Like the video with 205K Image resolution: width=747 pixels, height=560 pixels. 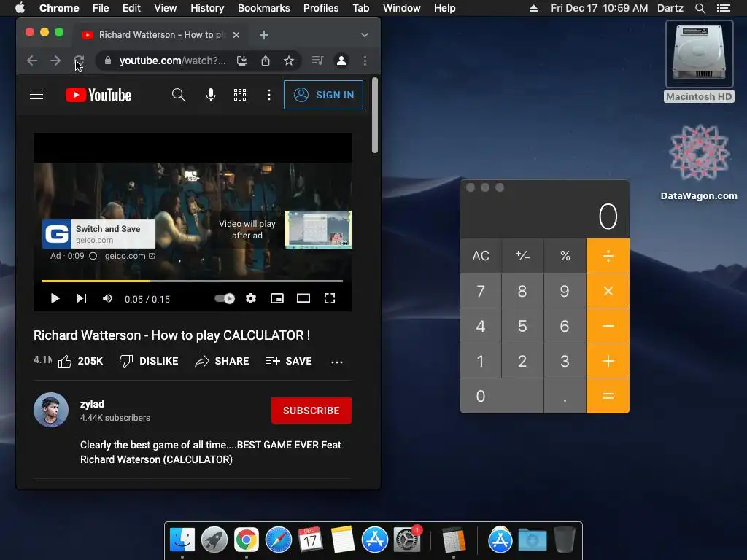80,361
